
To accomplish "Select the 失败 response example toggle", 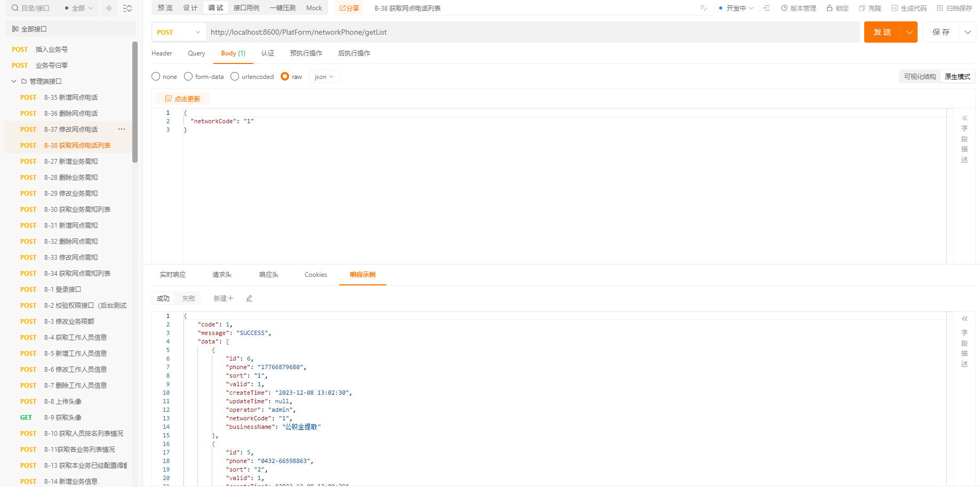I will click(x=188, y=298).
